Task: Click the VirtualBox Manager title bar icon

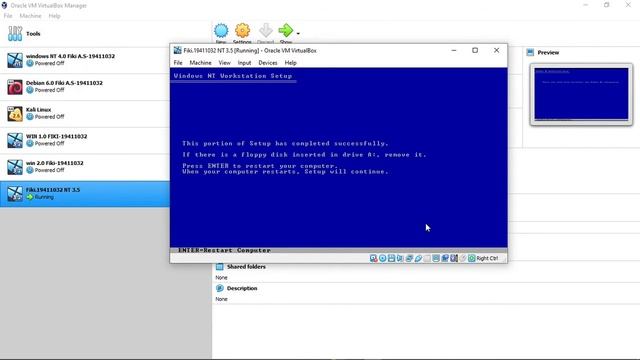Action: point(4,5)
